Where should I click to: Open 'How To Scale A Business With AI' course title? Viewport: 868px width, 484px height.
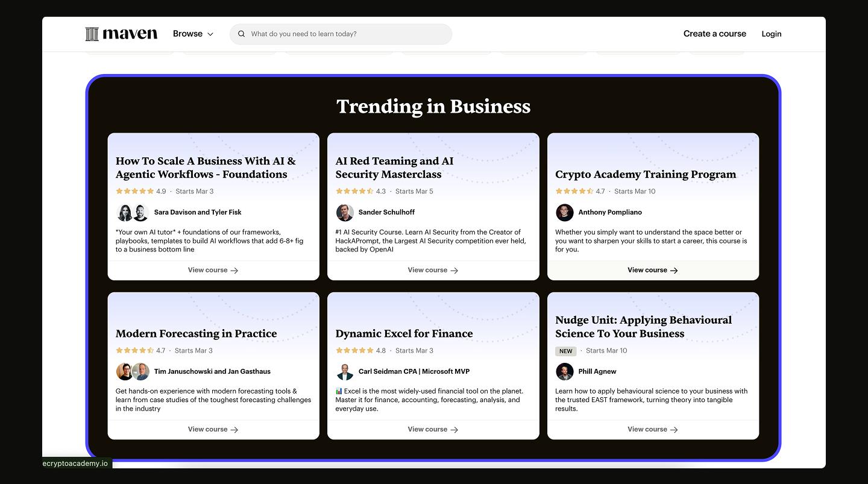(x=206, y=168)
